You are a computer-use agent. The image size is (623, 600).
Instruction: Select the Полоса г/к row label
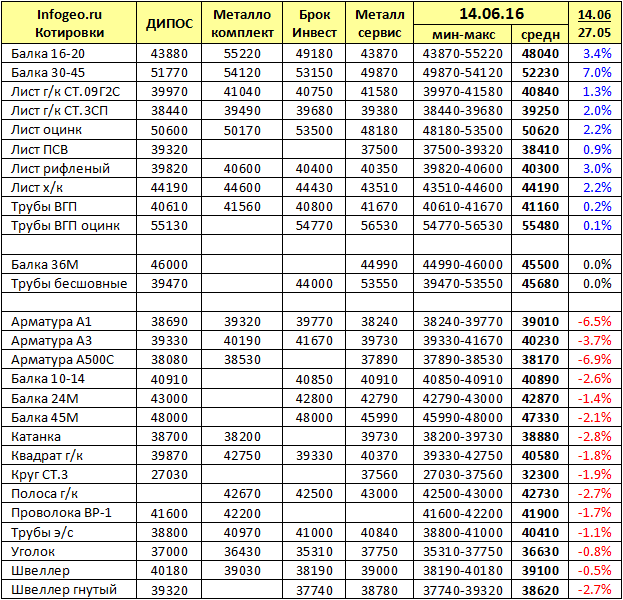(x=44, y=494)
